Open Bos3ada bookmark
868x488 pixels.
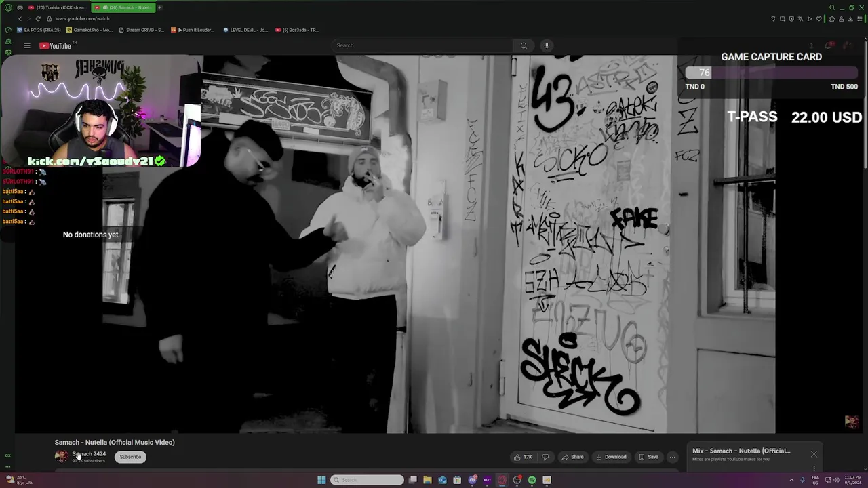pyautogui.click(x=297, y=30)
